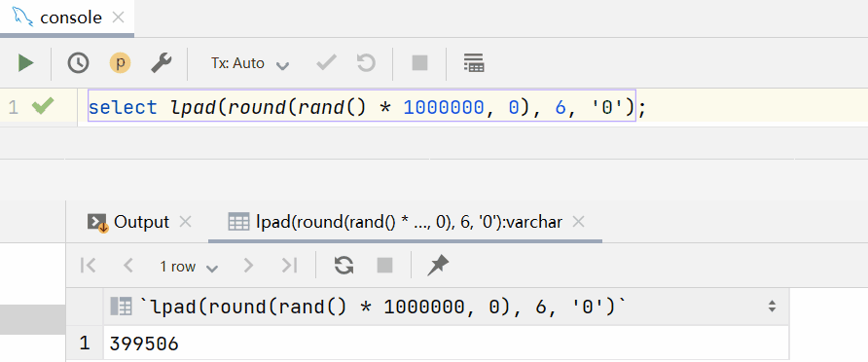Go to the next results page
The image size is (868, 362).
(x=248, y=267)
